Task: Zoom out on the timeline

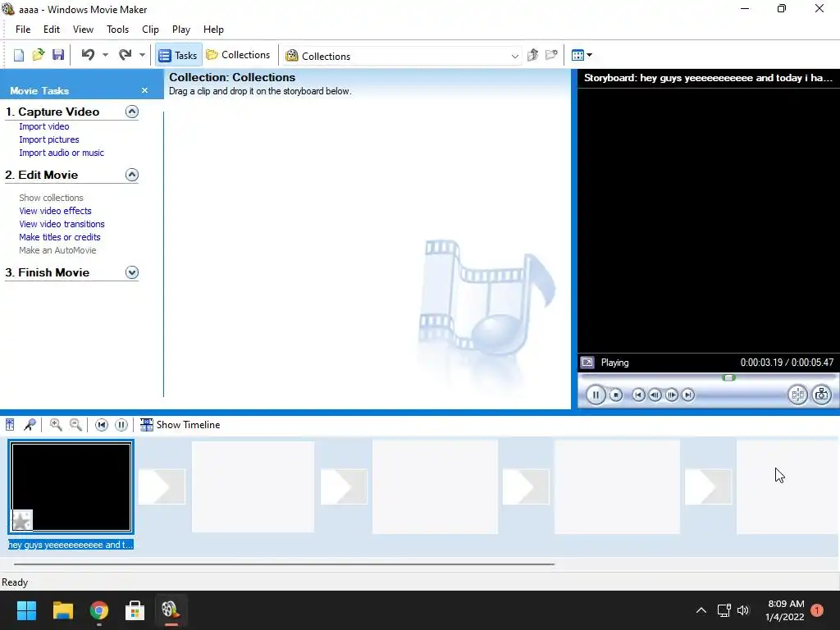Action: point(75,425)
